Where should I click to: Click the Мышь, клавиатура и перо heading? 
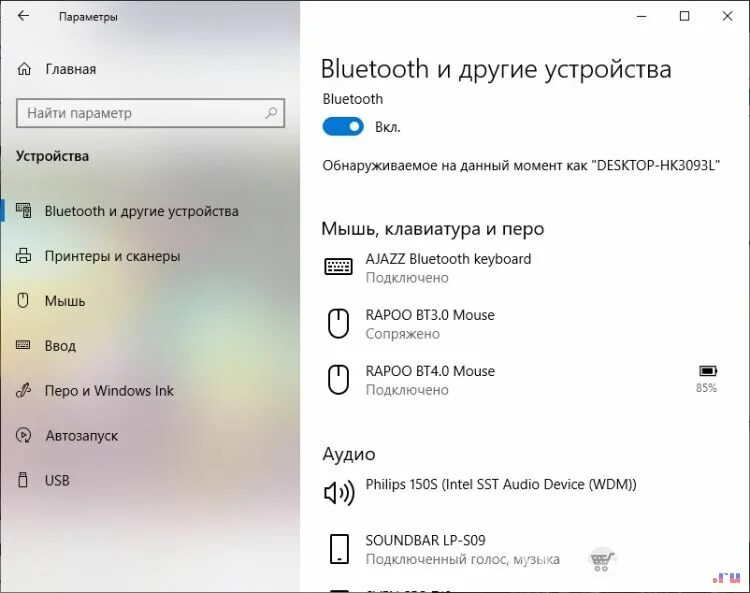433,229
